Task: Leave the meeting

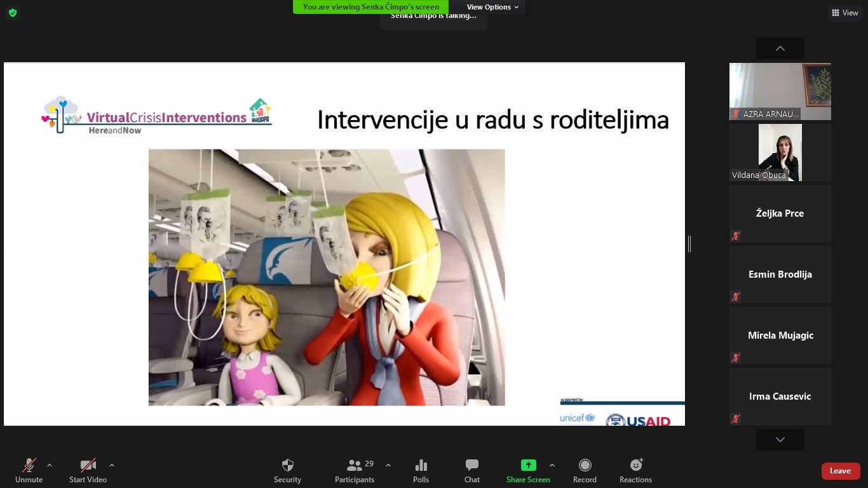Action: point(840,471)
